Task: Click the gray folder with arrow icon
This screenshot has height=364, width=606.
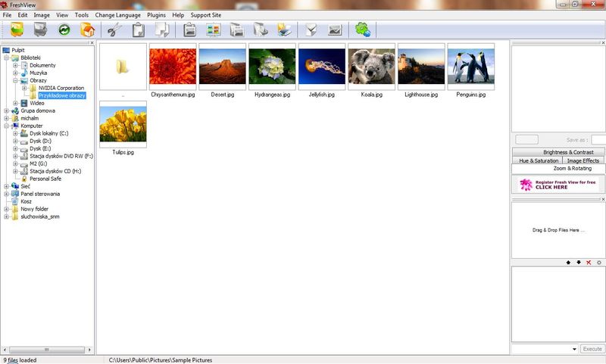Action: click(261, 30)
